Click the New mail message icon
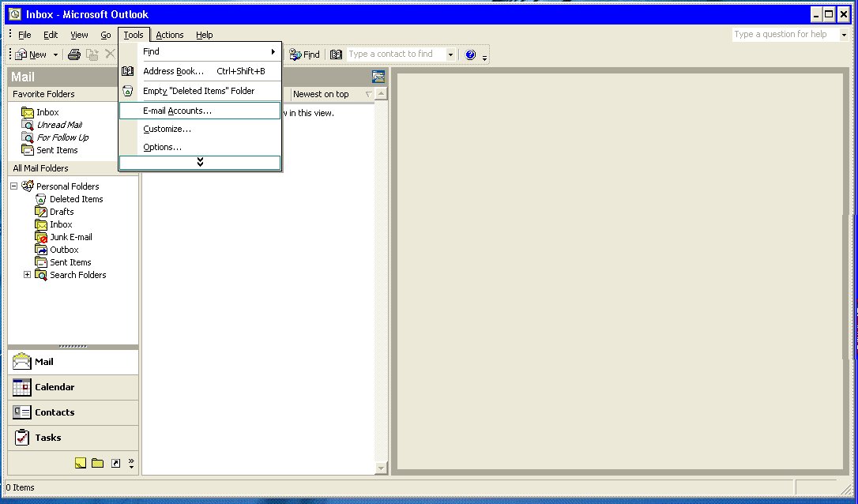Screen dimensions: 858x504 21,55
